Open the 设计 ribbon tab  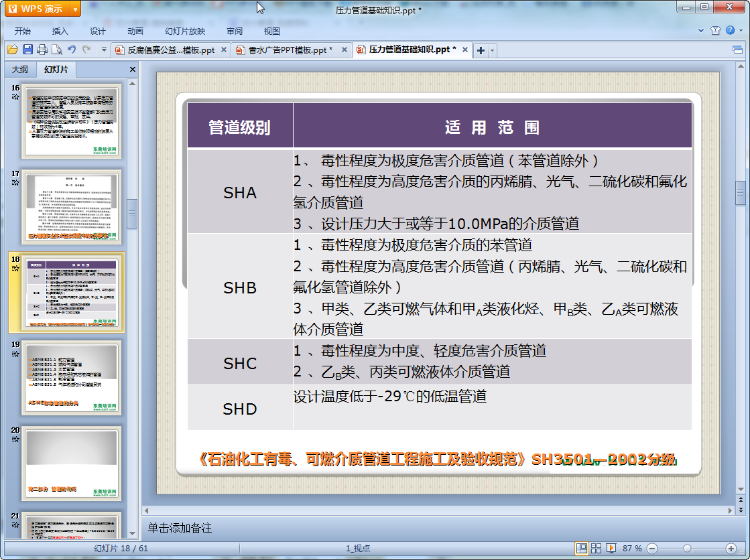[x=98, y=31]
